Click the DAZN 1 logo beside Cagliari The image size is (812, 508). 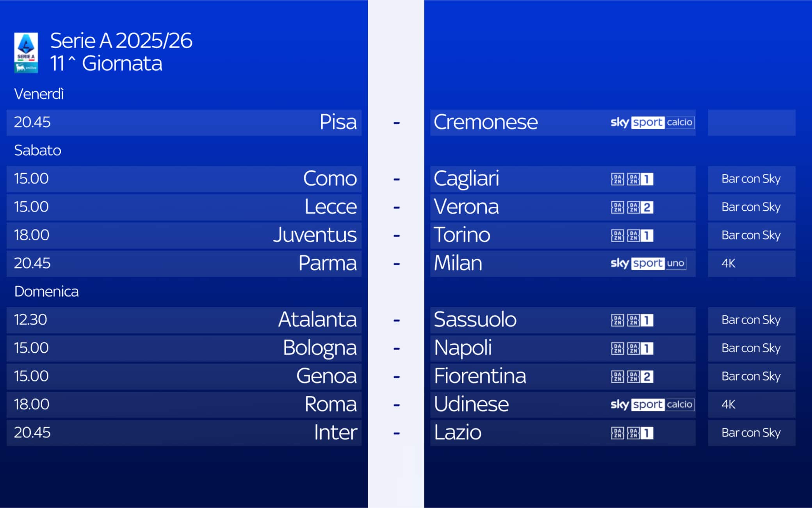pyautogui.click(x=632, y=179)
